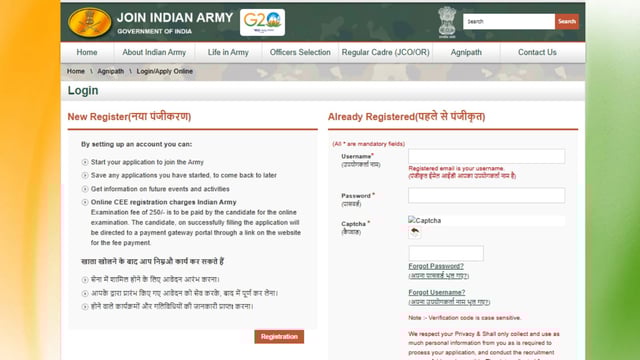
Task: Open Officers Selection menu
Action: coord(300,52)
